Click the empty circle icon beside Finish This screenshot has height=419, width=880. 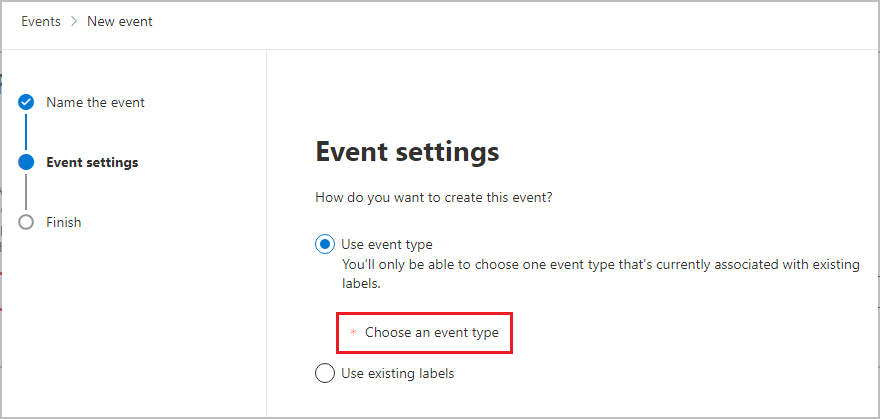(x=26, y=222)
